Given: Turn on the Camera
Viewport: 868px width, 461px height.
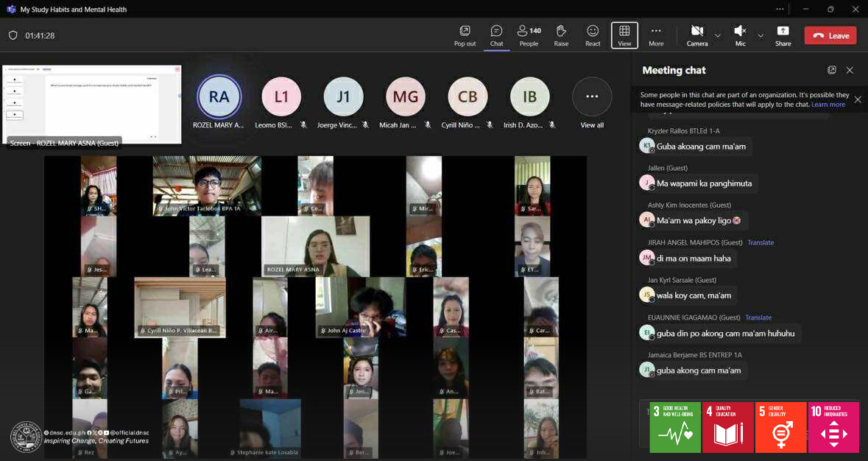Looking at the screenshot, I should click(x=696, y=35).
